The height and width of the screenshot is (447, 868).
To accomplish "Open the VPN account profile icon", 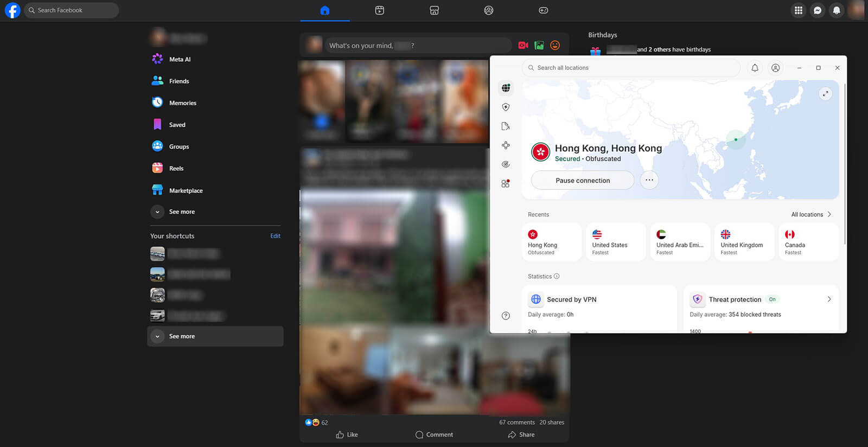I will (776, 68).
